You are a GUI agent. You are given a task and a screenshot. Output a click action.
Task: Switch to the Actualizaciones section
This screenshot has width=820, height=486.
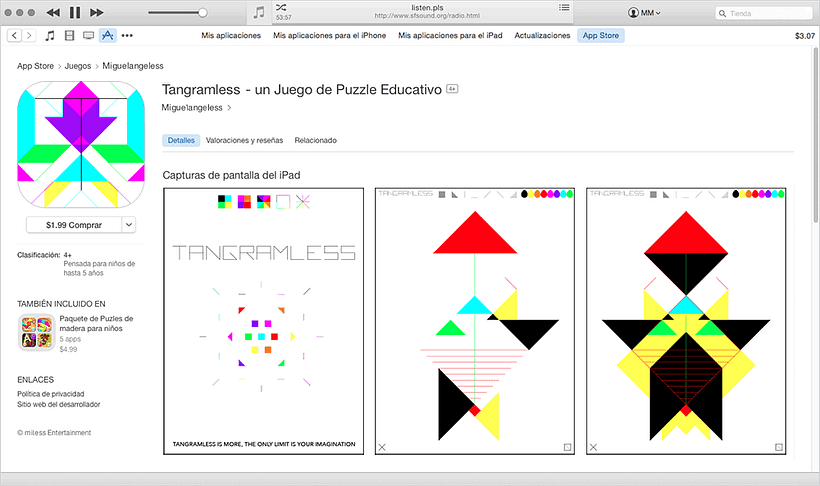pyautogui.click(x=542, y=35)
